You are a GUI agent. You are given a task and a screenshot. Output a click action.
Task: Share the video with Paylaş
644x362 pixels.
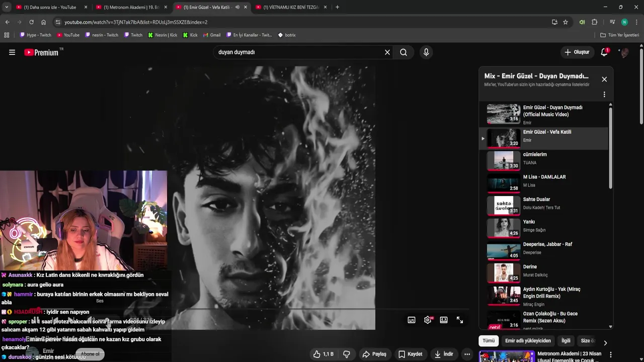[x=374, y=354]
